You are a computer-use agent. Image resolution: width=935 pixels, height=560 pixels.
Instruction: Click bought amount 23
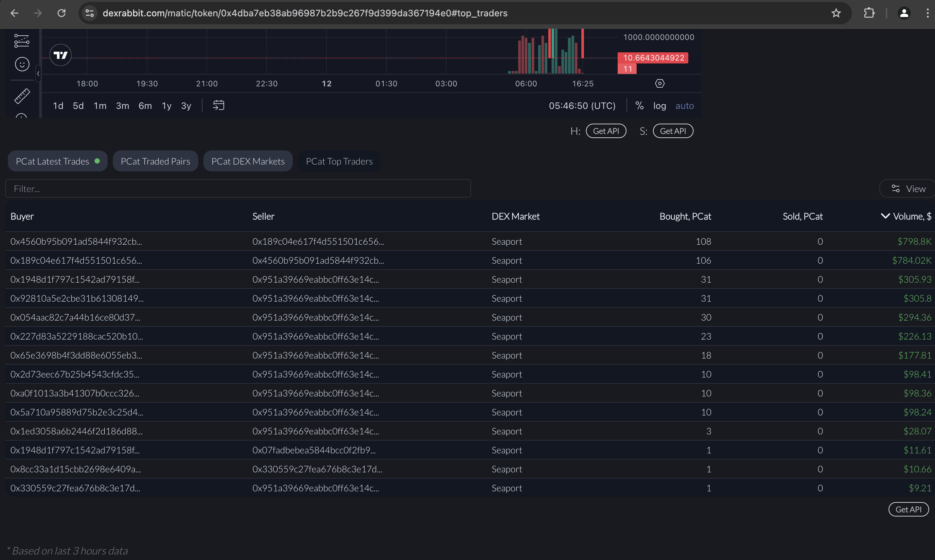point(706,336)
